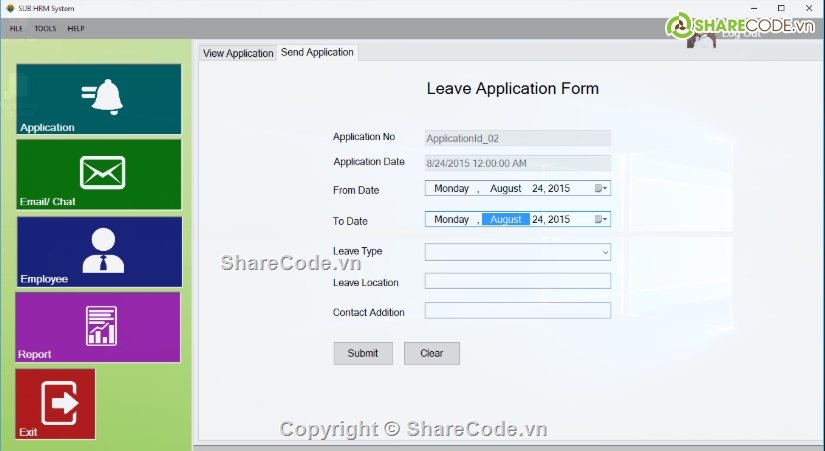Image resolution: width=825 pixels, height=451 pixels.
Task: Open the Email/ Chat envelope tile
Action: click(x=99, y=174)
